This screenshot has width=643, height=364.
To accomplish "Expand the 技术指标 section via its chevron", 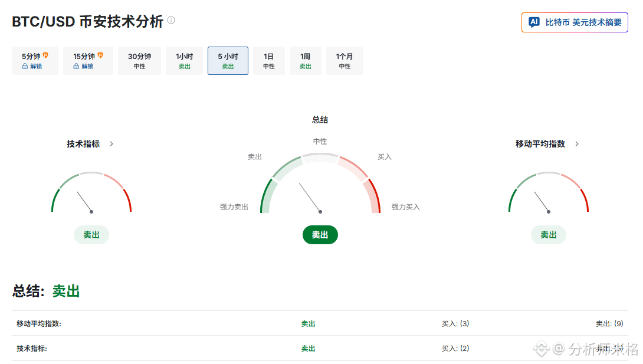I will [111, 144].
